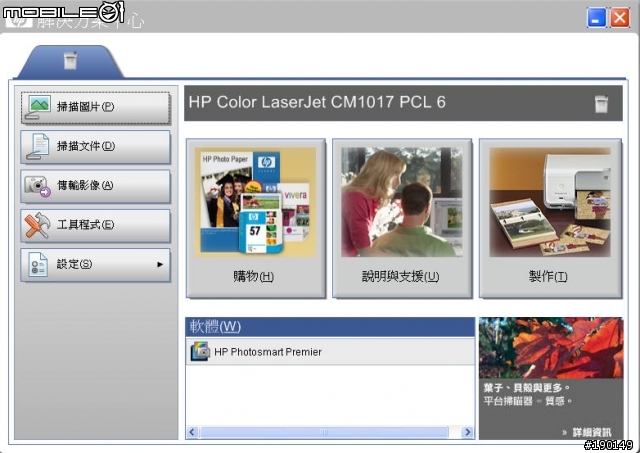Click the right scroll arrow of software list
Viewport: 640px width, 453px height.
coord(468,432)
